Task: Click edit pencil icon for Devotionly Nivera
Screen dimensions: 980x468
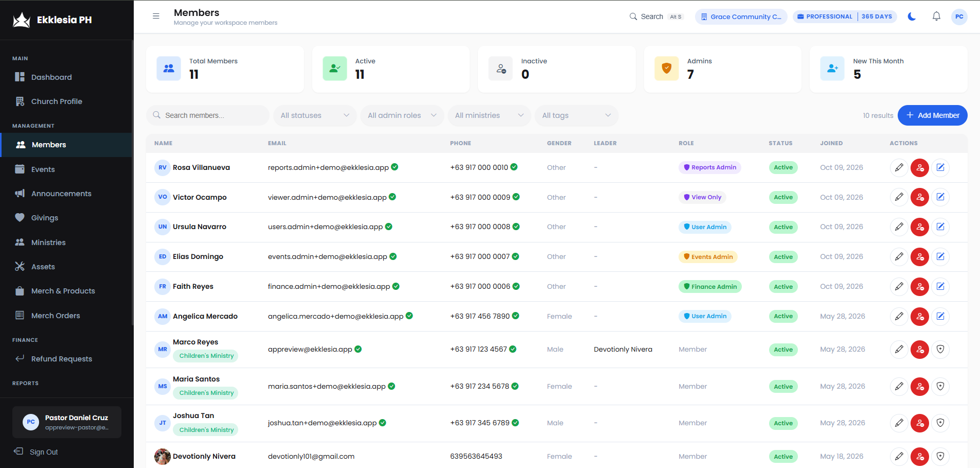Action: 899,456
